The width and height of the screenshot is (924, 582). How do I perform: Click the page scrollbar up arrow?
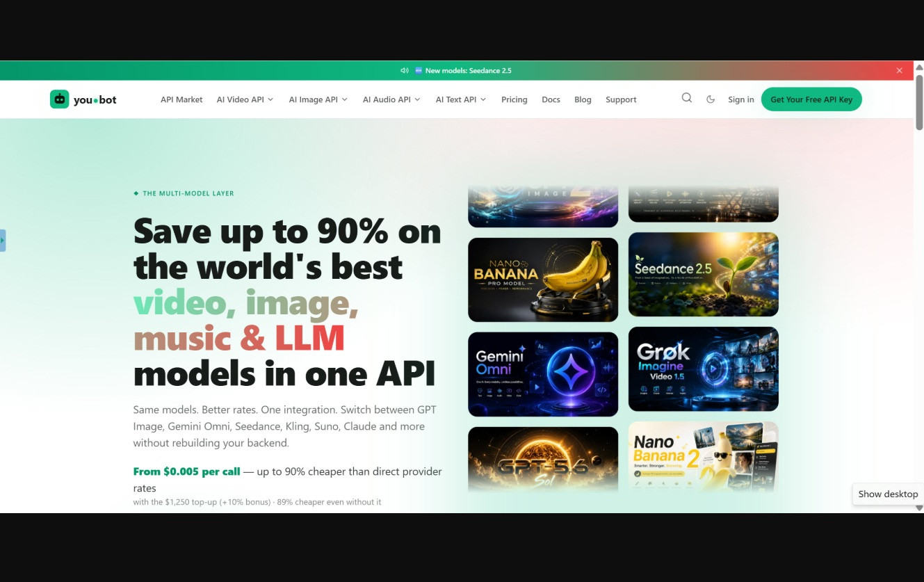pyautogui.click(x=919, y=67)
